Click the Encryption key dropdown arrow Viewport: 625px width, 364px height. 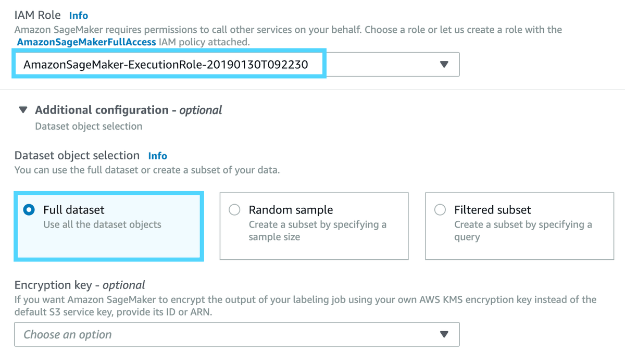click(x=444, y=334)
